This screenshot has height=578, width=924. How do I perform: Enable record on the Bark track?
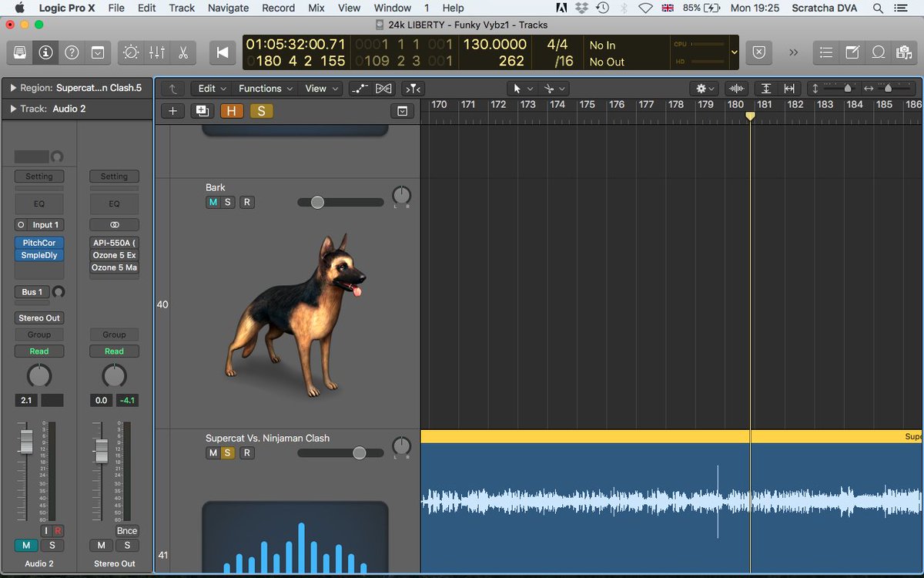click(x=247, y=202)
